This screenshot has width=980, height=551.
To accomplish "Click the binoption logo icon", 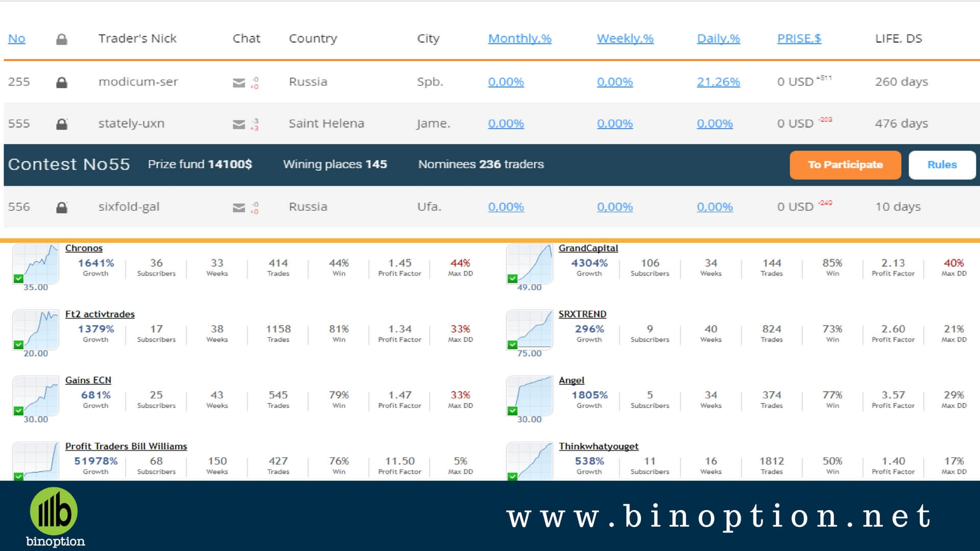I will click(54, 511).
